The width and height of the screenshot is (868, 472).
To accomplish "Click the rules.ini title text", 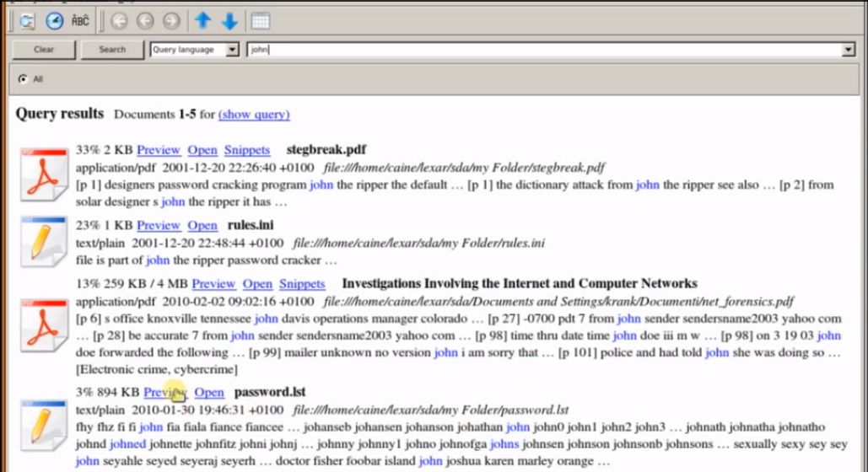I will coord(251,225).
